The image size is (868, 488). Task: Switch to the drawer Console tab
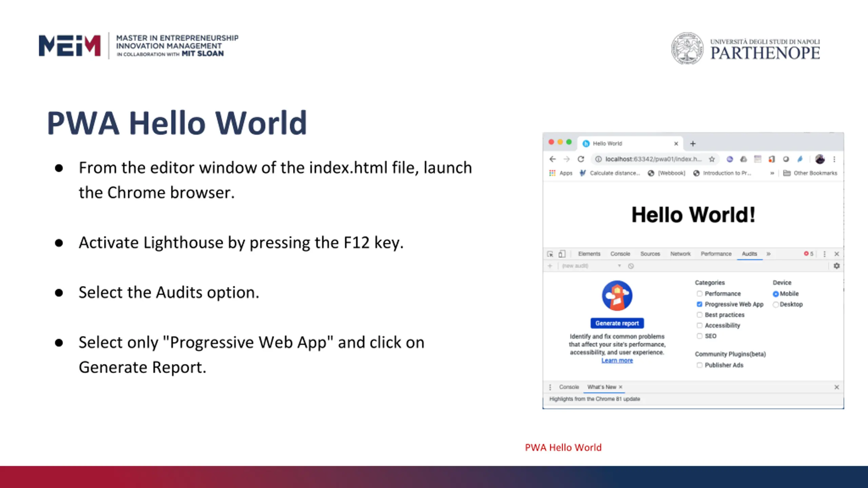[569, 387]
